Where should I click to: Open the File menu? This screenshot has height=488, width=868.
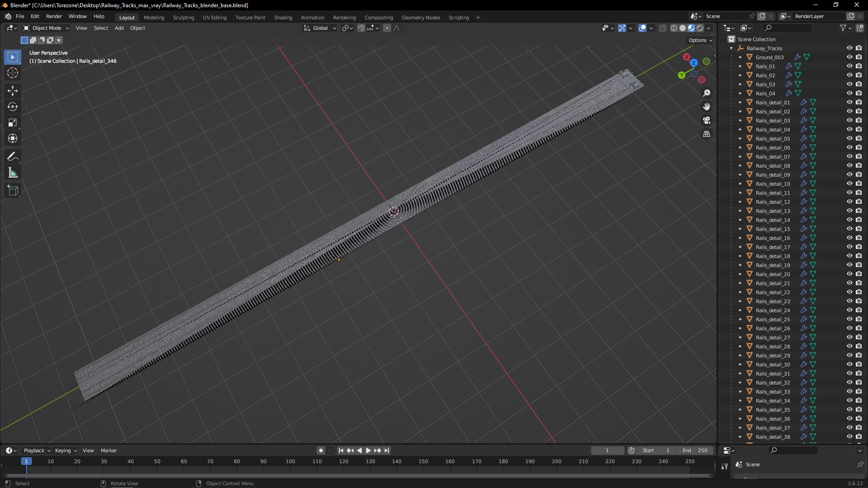pyautogui.click(x=20, y=16)
